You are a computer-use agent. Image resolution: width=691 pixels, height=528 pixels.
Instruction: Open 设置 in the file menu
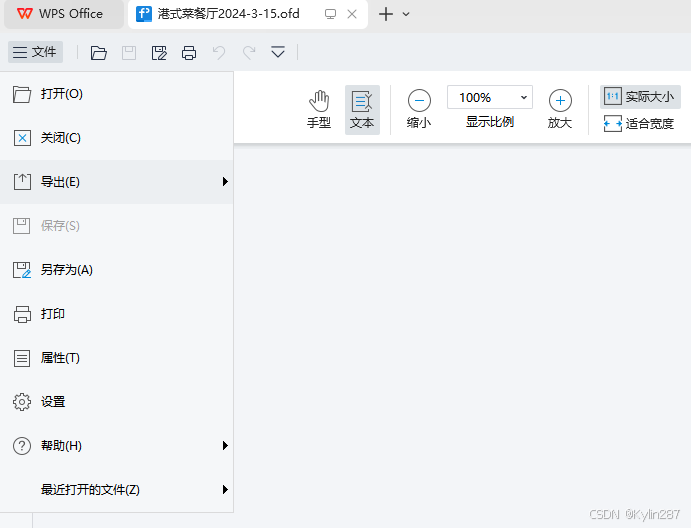[x=117, y=402]
